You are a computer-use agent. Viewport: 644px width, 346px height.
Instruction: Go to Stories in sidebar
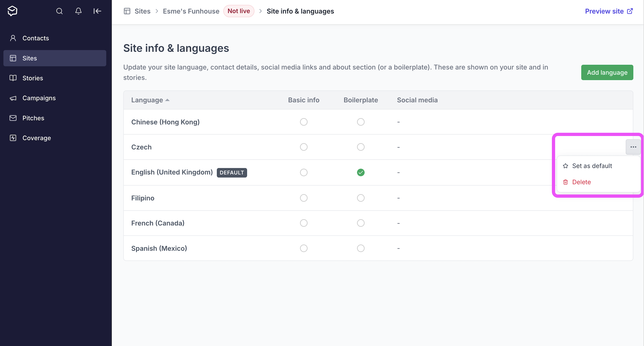55,78
